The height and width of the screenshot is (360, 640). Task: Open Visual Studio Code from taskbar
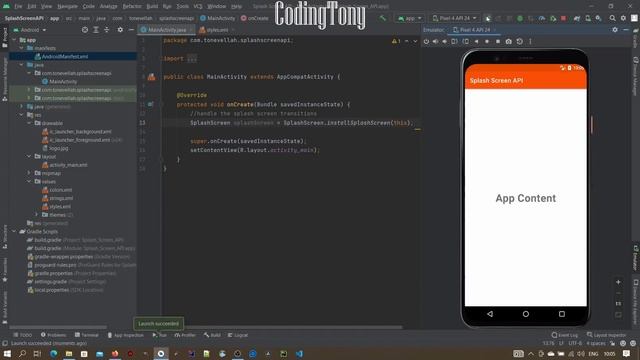click(x=299, y=354)
